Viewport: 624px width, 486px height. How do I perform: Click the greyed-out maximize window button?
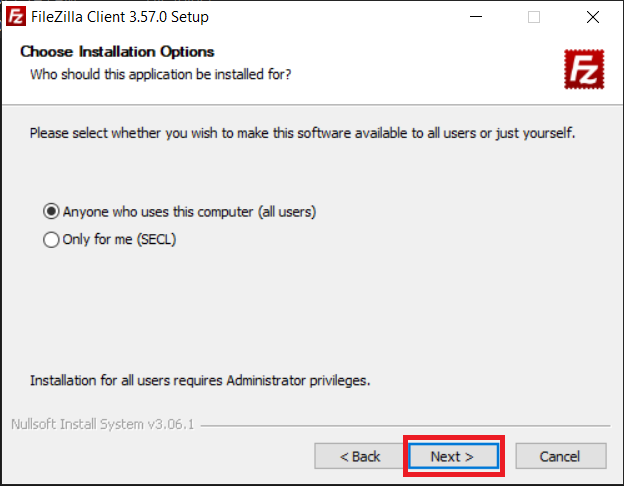click(x=534, y=17)
